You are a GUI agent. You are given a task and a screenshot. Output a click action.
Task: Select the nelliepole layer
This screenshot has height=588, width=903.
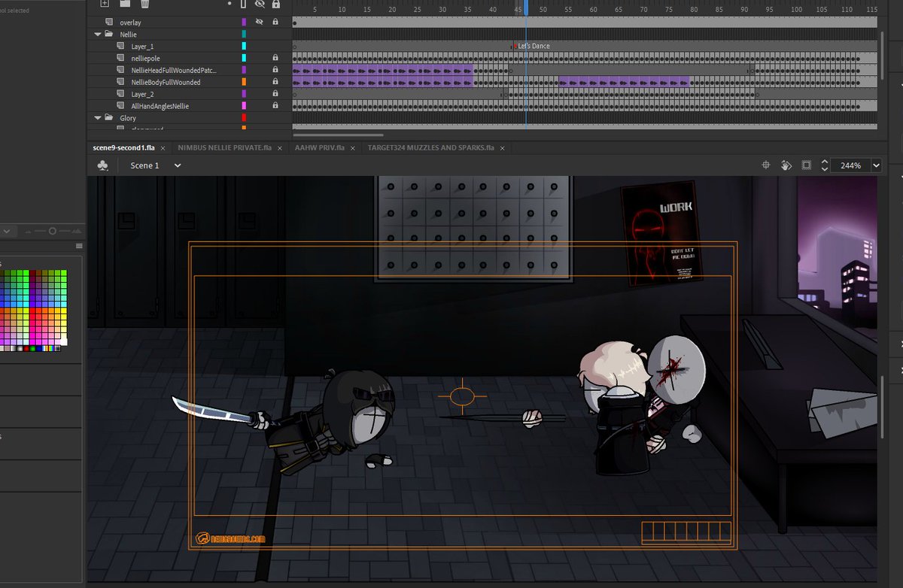(145, 58)
